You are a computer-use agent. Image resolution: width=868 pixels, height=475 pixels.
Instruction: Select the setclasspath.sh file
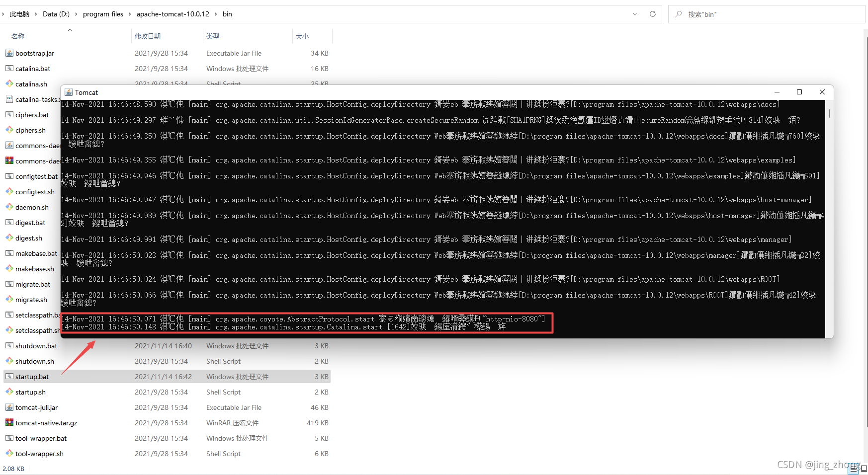[x=37, y=330]
